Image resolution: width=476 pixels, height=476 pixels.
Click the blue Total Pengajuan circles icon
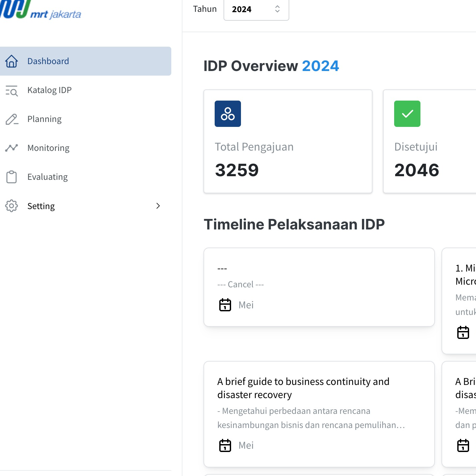(x=227, y=114)
